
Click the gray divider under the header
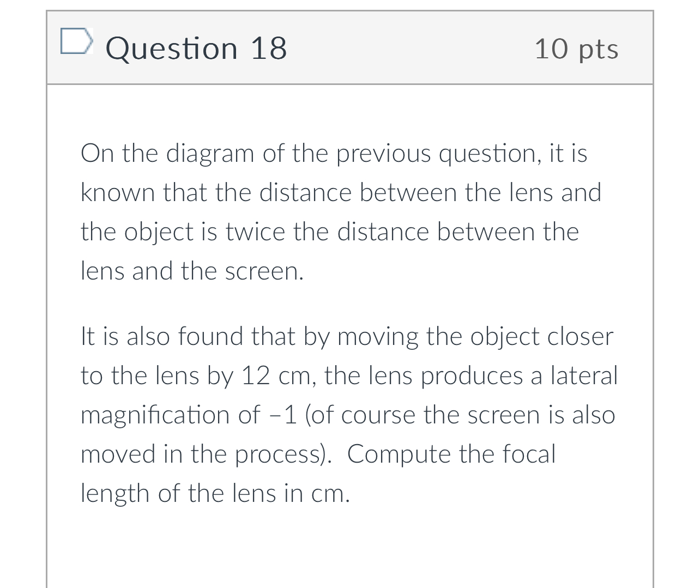(x=349, y=84)
